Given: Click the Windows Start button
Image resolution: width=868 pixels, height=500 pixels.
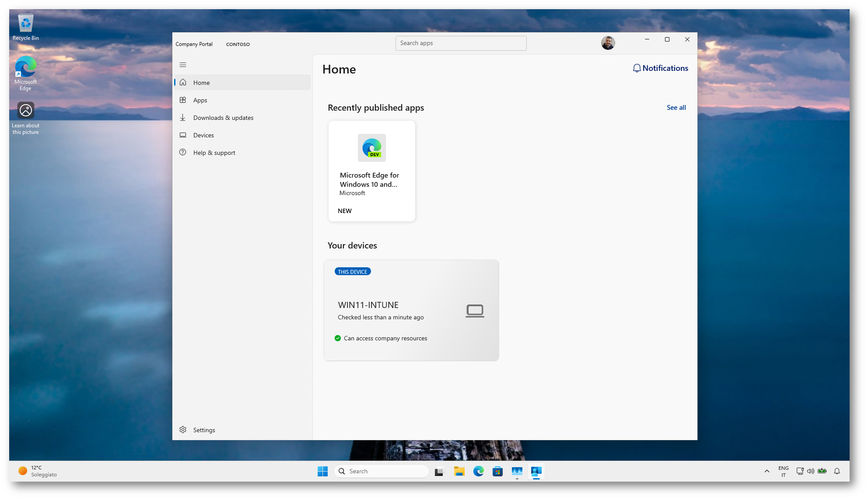Looking at the screenshot, I should [322, 471].
